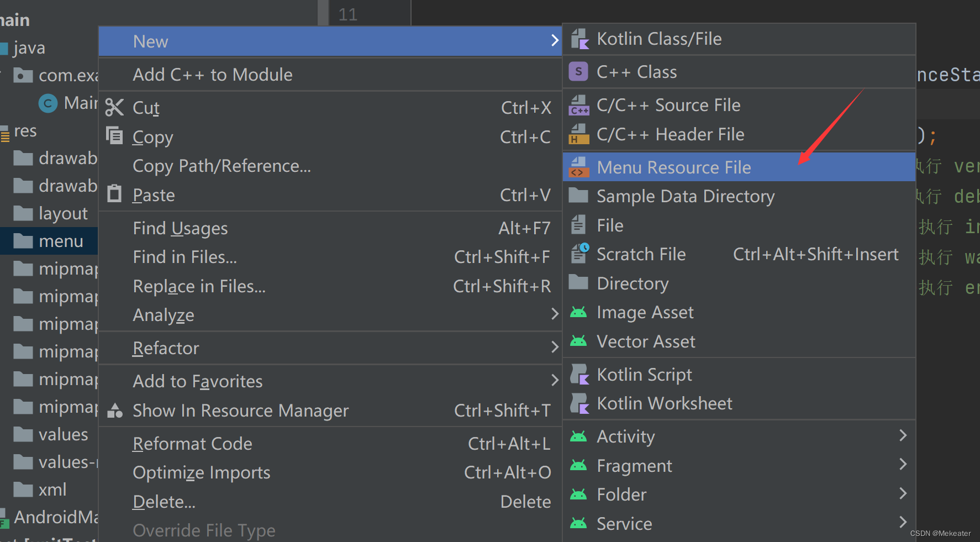Click the Service android icon
The width and height of the screenshot is (980, 542).
click(578, 523)
